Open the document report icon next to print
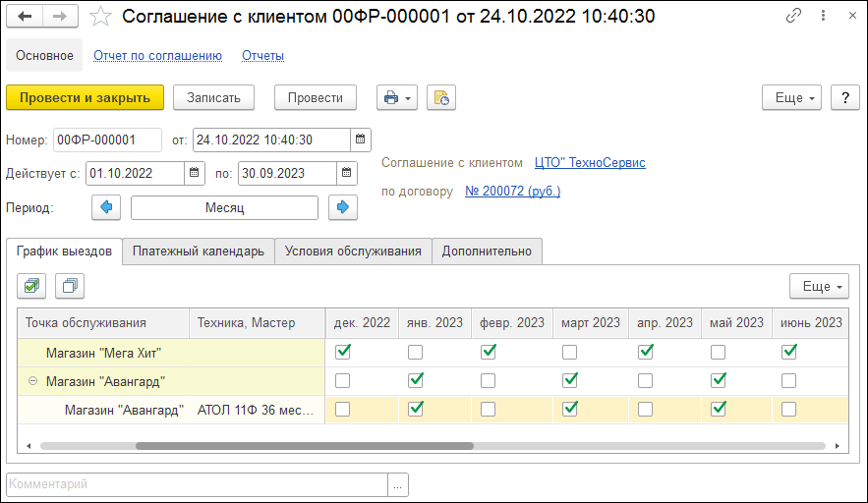Image resolution: width=868 pixels, height=503 pixels. [x=441, y=97]
